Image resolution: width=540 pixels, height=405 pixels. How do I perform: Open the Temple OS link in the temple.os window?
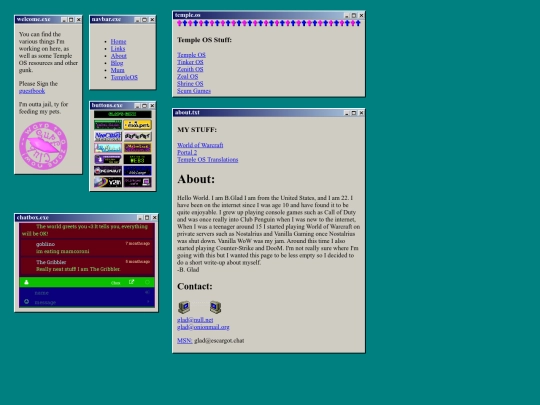pos(191,55)
